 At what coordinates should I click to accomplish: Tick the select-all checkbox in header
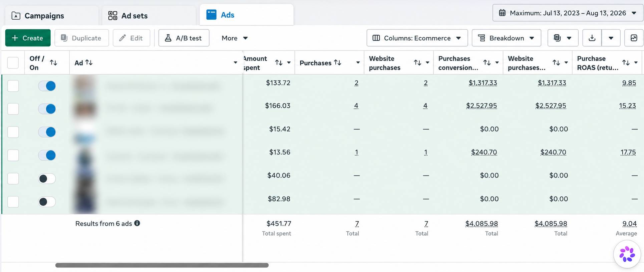click(13, 63)
